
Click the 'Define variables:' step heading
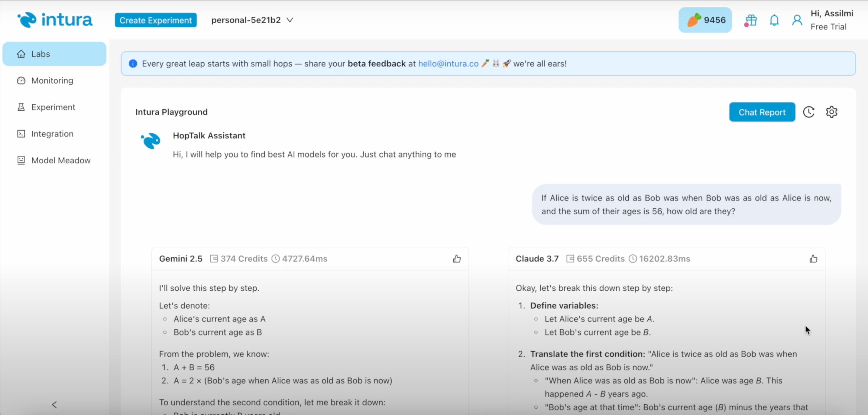click(x=564, y=306)
